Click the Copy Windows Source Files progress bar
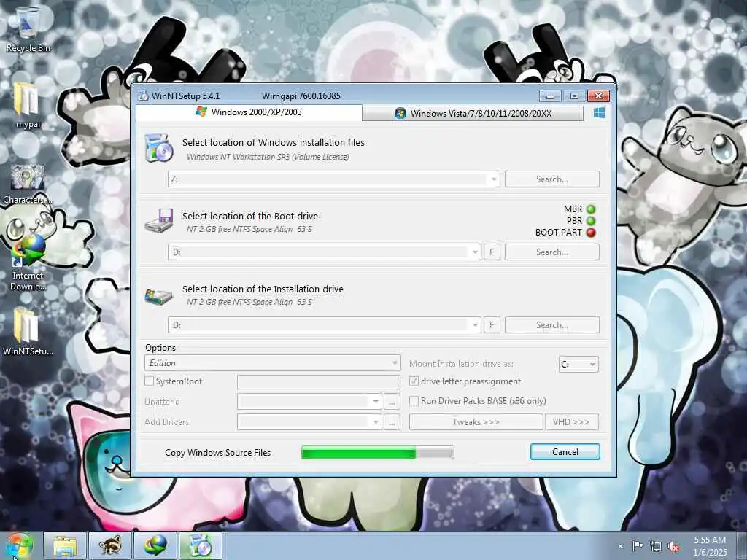Image resolution: width=747 pixels, height=560 pixels. tap(378, 452)
